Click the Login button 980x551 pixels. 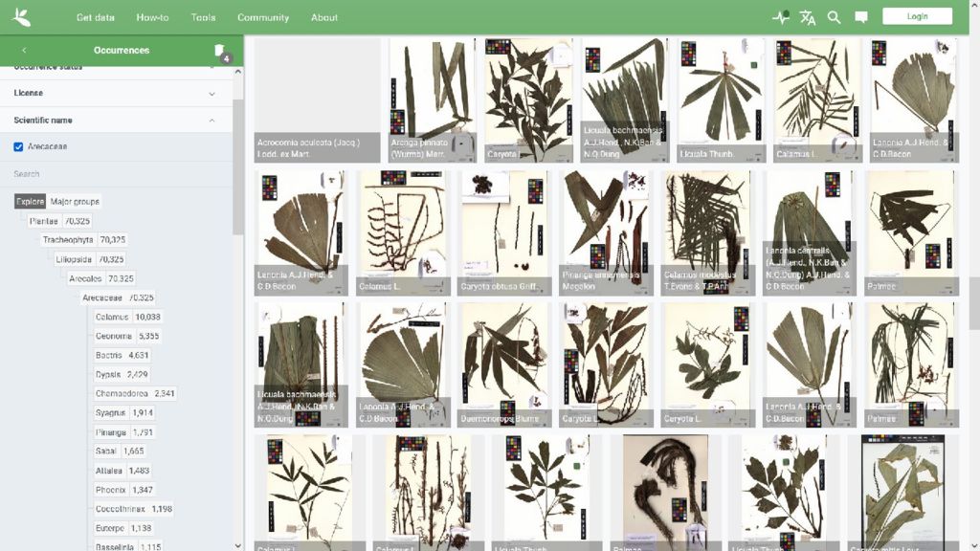(x=918, y=16)
